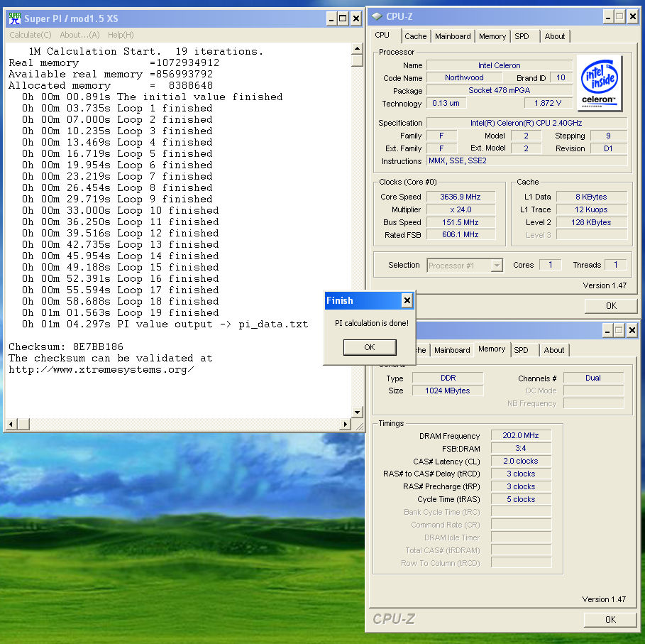Click the Loop 19 finished line
The image size is (645, 644).
(121, 312)
